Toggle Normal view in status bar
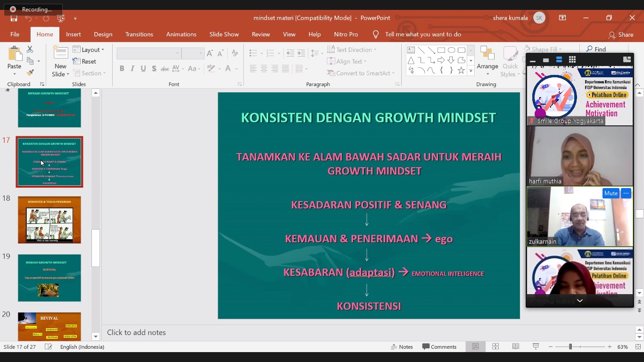Screen dimensions: 644x362 [x=475, y=347]
